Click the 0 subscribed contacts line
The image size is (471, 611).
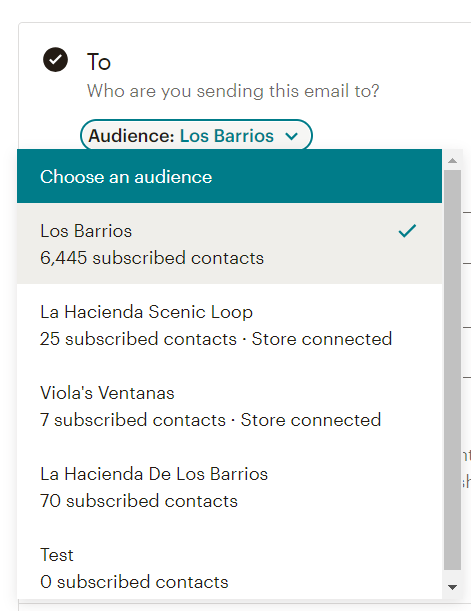[134, 582]
